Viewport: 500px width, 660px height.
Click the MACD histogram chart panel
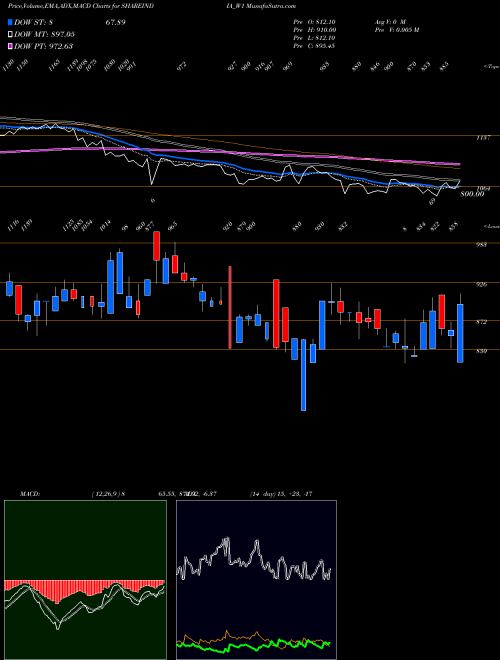point(85,580)
